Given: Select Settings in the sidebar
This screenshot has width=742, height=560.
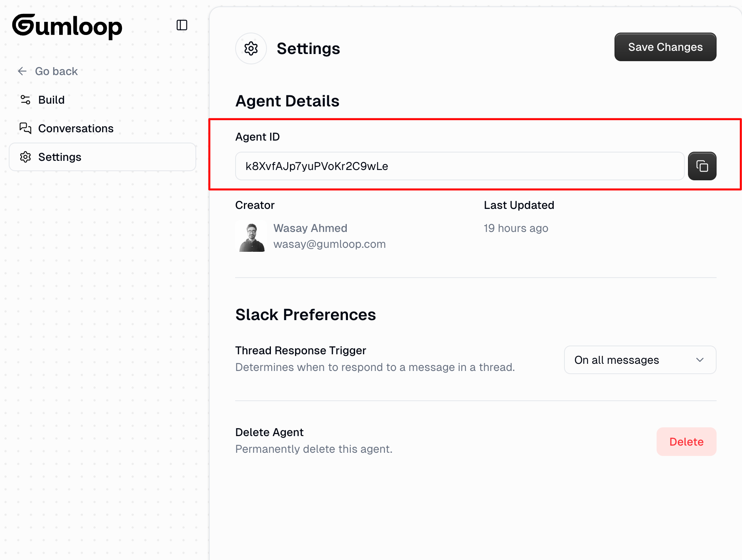Looking at the screenshot, I should click(60, 157).
